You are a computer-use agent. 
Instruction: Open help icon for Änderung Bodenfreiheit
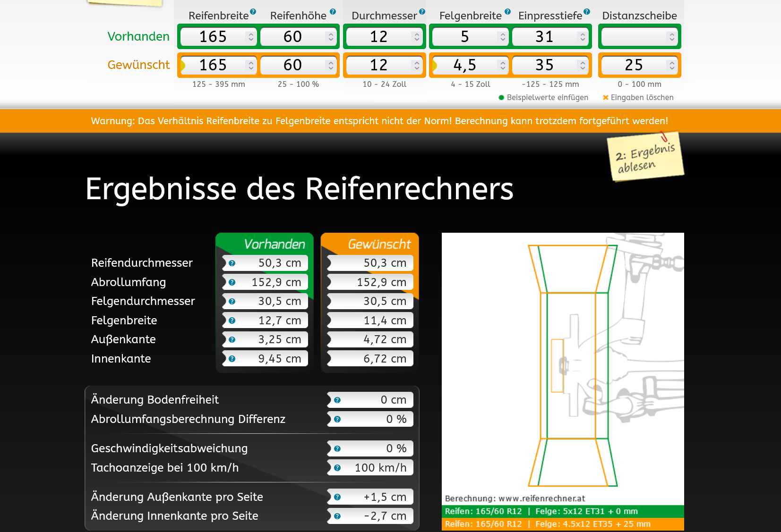337,400
